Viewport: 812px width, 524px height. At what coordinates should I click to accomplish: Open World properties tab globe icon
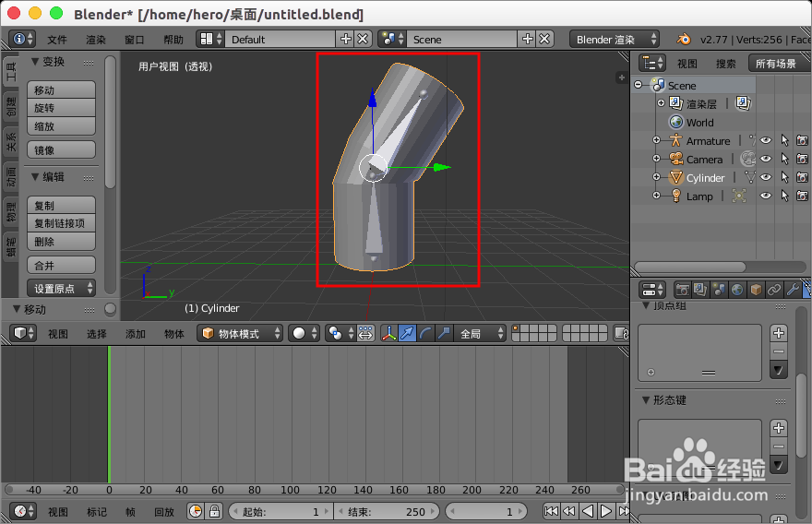737,290
